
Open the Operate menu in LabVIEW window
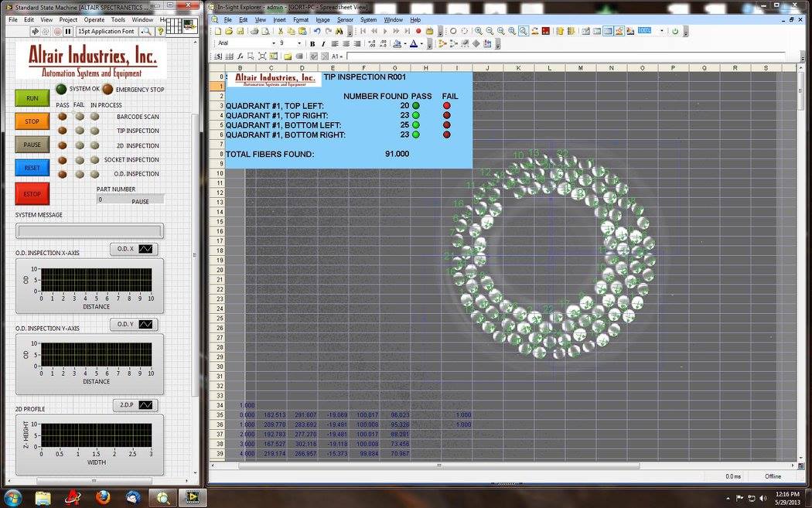tap(94, 19)
